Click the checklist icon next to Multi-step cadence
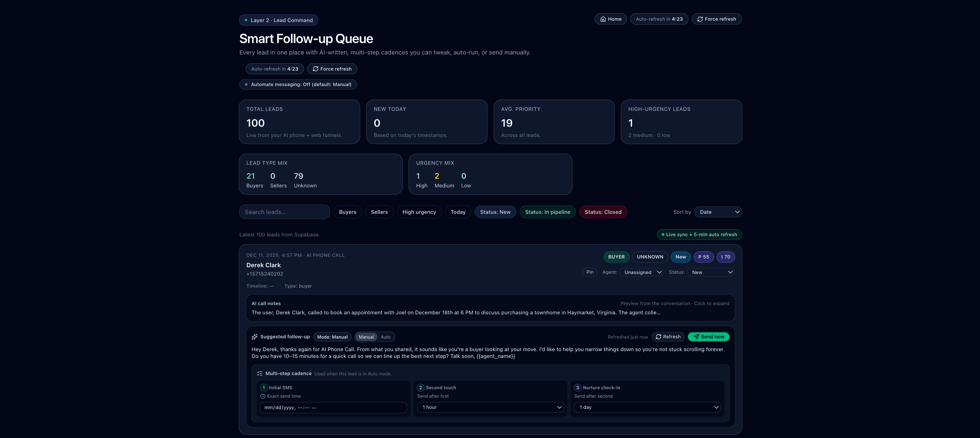The height and width of the screenshot is (438, 980). (x=259, y=373)
